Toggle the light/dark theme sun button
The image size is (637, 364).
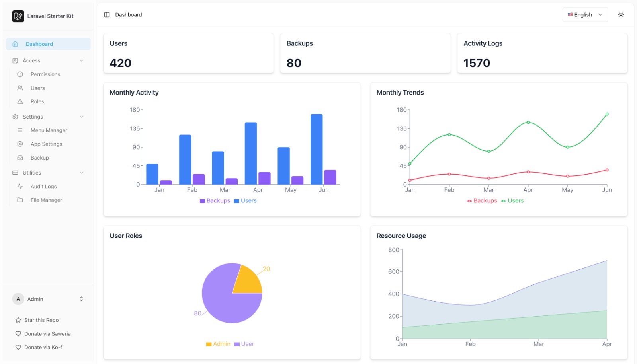point(621,15)
